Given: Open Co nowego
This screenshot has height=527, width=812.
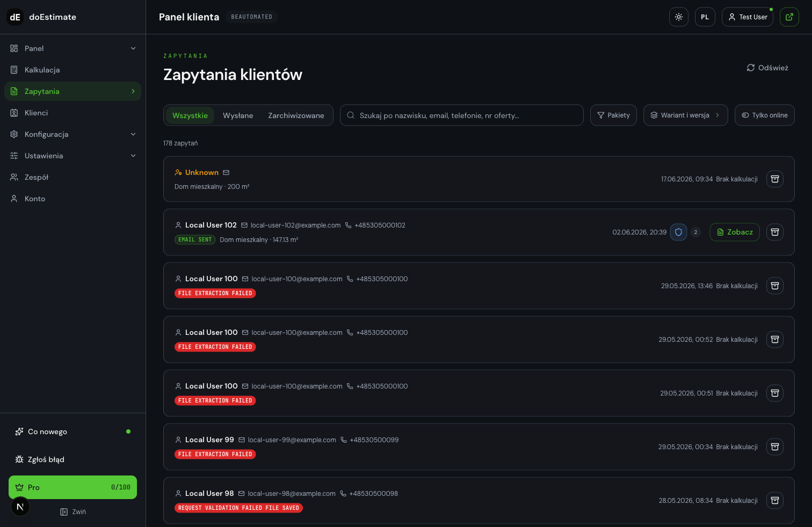Looking at the screenshot, I should [x=73, y=431].
